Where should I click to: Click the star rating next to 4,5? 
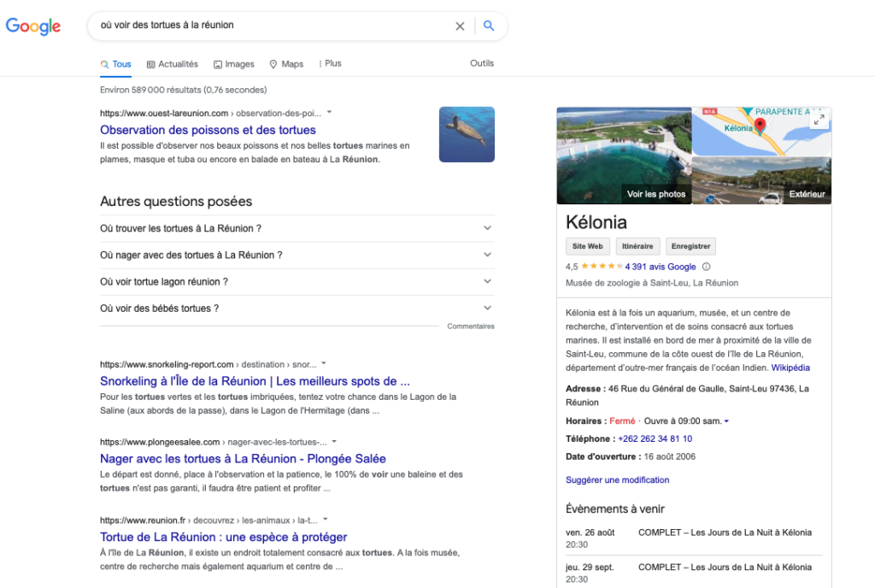point(602,266)
